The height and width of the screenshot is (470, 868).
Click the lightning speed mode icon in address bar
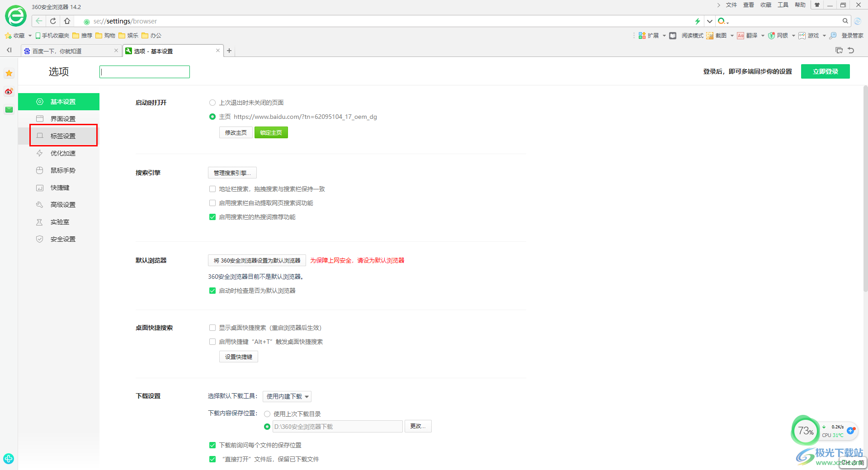[x=698, y=21]
